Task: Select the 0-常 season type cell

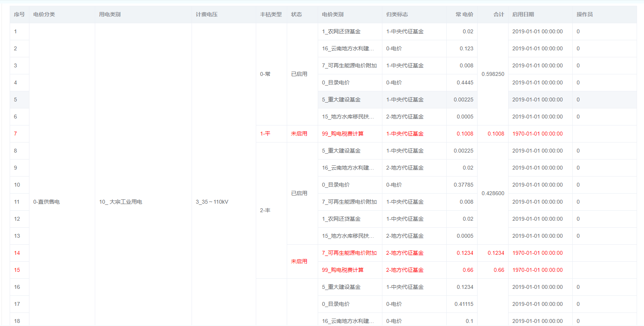Action: (265, 74)
